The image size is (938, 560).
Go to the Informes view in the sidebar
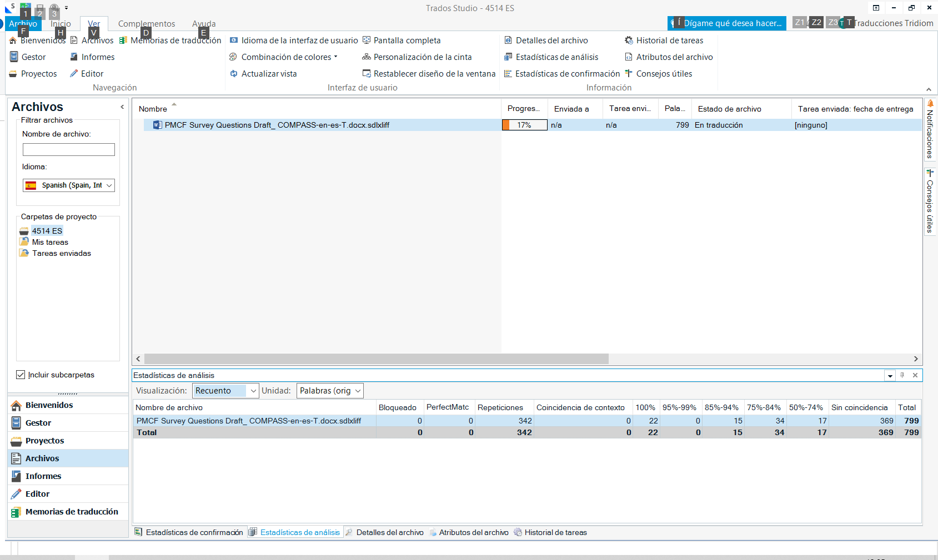coord(43,476)
